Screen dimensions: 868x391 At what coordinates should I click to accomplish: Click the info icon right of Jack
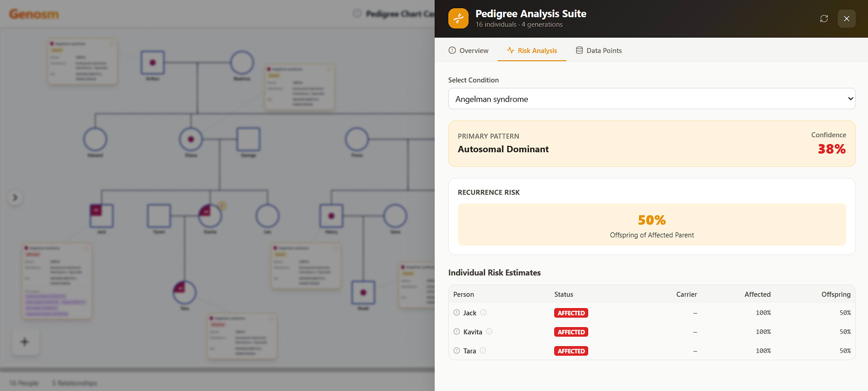483,313
